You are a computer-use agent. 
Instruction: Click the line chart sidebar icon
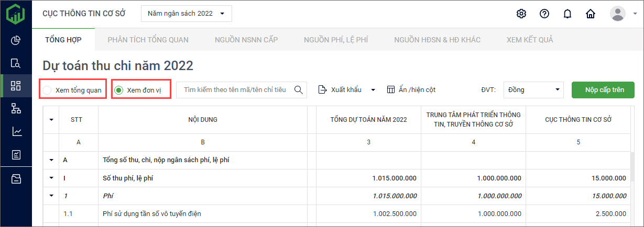pos(16,131)
